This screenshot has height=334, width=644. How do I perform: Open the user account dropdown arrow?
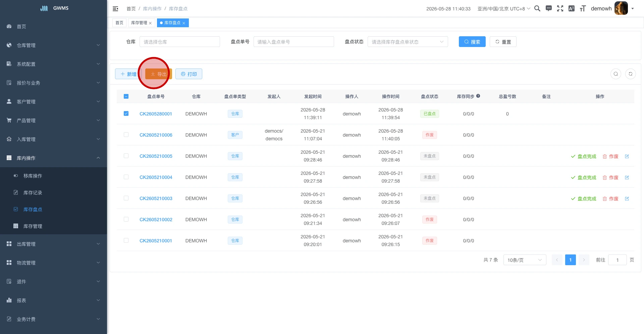pyautogui.click(x=633, y=9)
